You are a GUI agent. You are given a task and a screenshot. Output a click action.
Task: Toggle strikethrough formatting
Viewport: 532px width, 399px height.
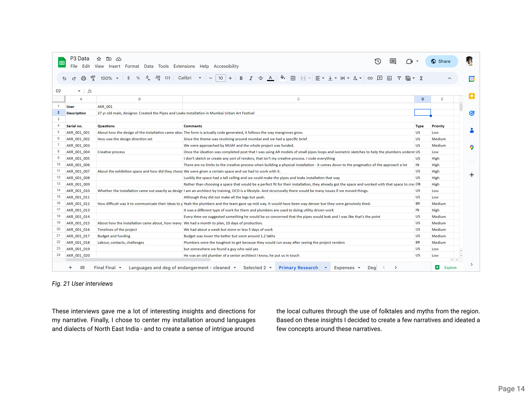(x=260, y=78)
